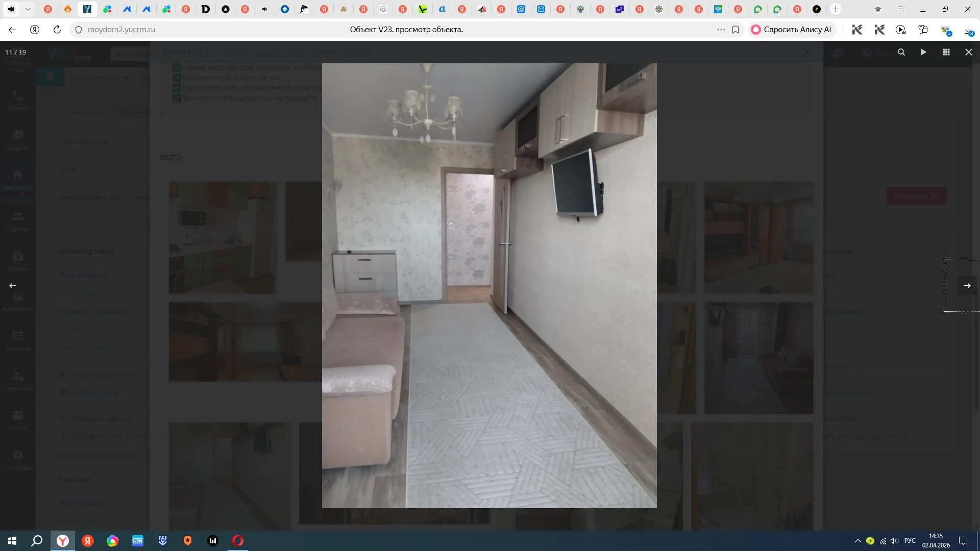Viewport: 980px width, 551px height.
Task: Select the active tab with the Y favicon
Action: (x=87, y=9)
